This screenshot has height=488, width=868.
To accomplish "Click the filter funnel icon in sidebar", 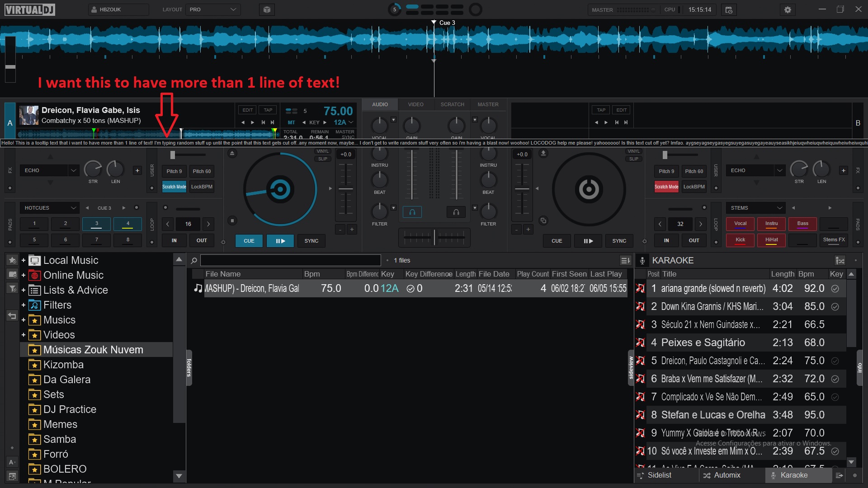I will 12,288.
